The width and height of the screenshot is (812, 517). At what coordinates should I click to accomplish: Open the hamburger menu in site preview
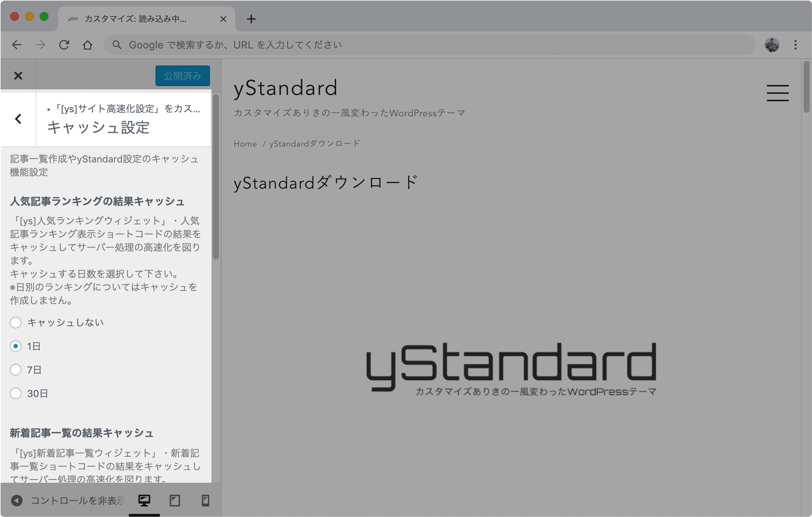pos(777,93)
